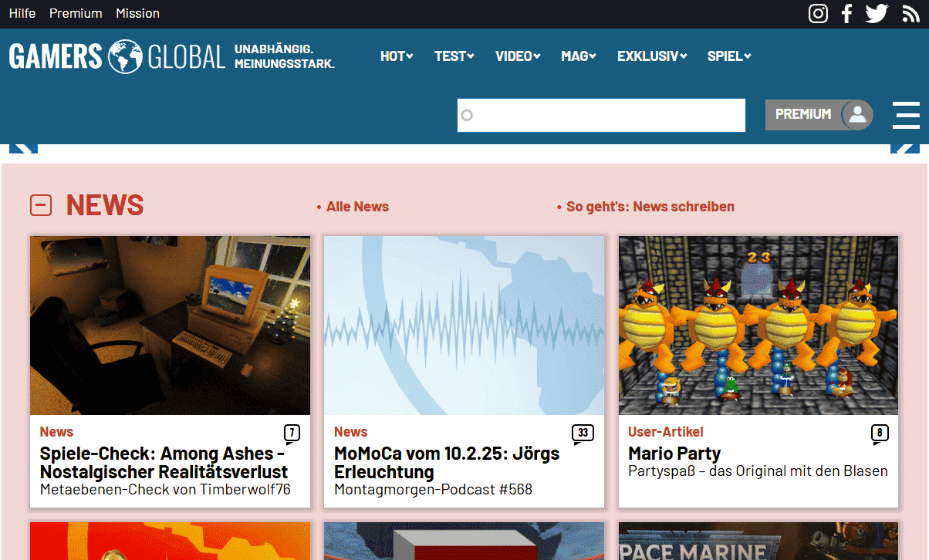Collapse the News section with minus box
Viewport: 929px width, 560px height.
(x=41, y=205)
